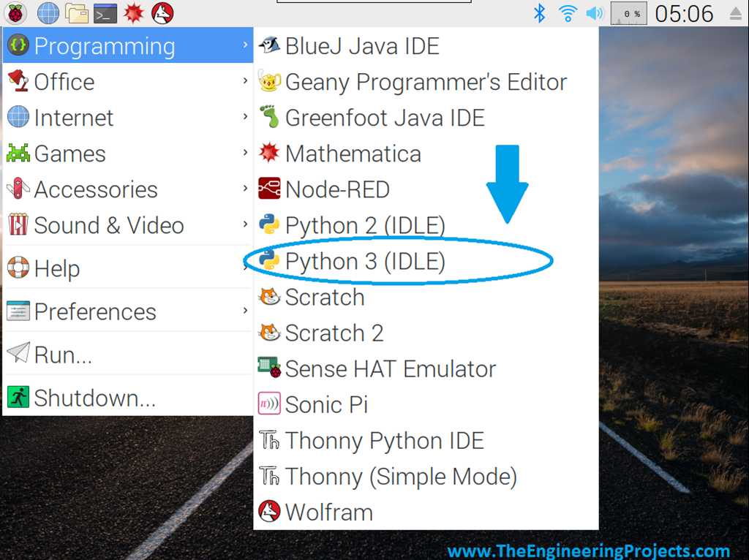The width and height of the screenshot is (749, 560).
Task: Click the Mathematica taskbar icon
Action: coord(133,12)
